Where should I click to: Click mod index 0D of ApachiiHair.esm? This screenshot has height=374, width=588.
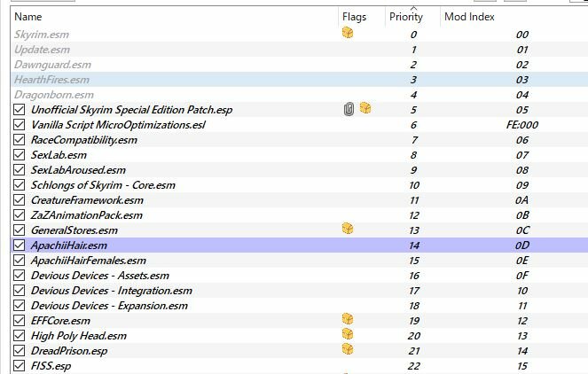[522, 245]
